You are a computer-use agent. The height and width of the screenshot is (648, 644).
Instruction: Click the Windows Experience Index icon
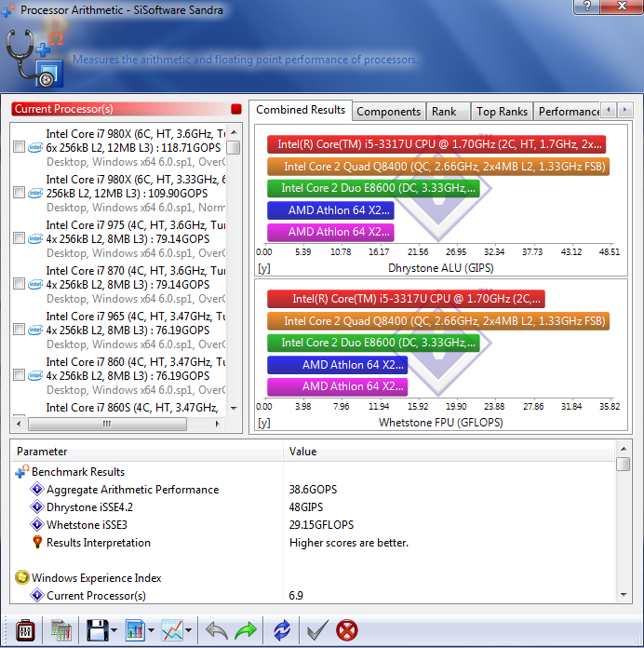22,577
